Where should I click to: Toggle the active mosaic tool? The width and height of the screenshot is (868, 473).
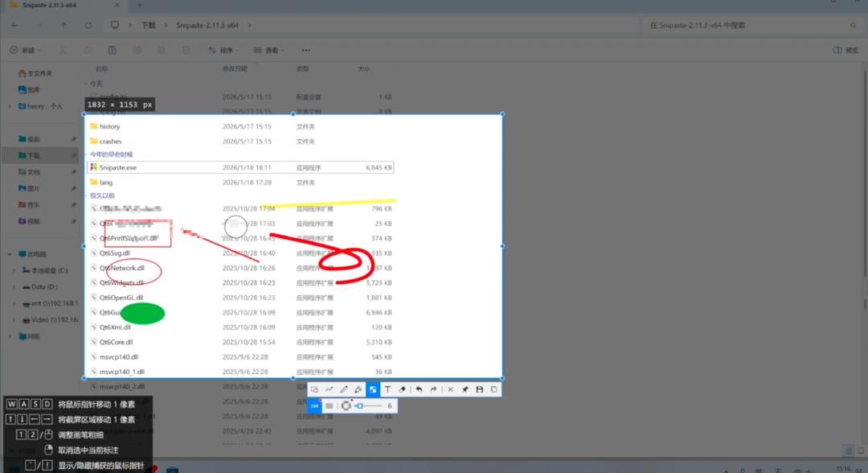[x=373, y=389]
